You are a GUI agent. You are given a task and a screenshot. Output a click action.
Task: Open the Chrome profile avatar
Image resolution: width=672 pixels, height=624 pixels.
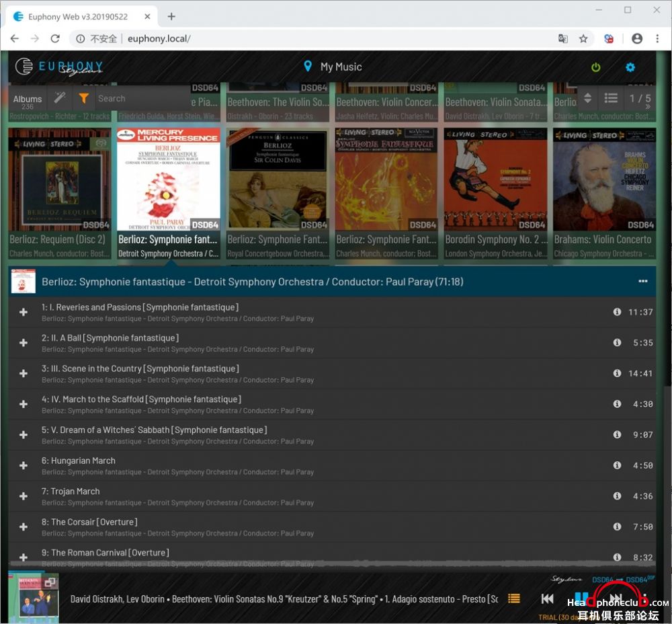tap(637, 38)
